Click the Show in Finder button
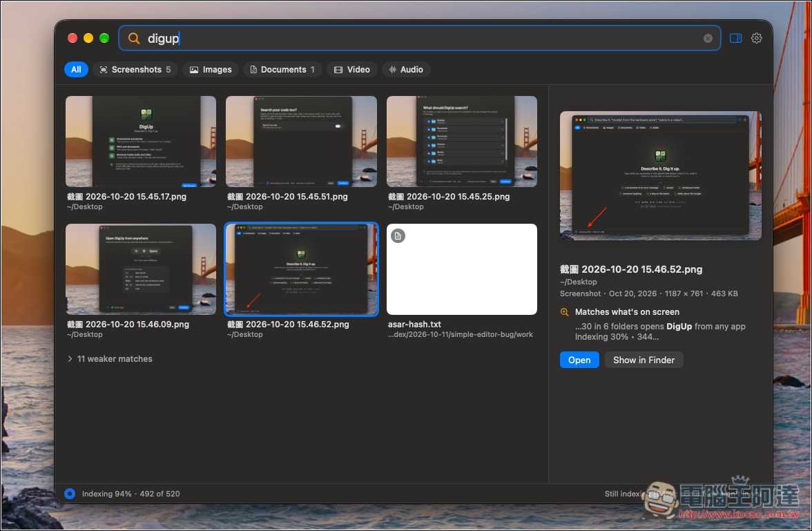The image size is (812, 531). coord(644,360)
